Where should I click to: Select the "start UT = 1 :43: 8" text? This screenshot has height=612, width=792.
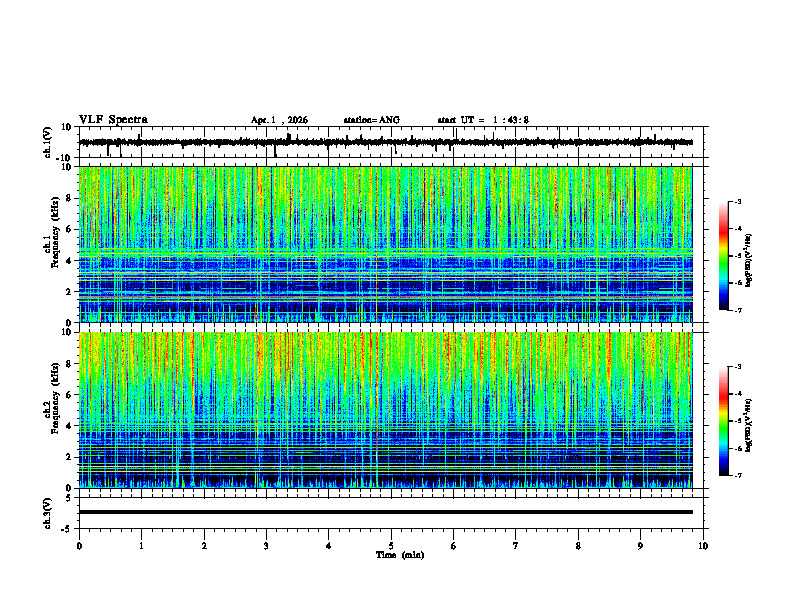click(483, 120)
